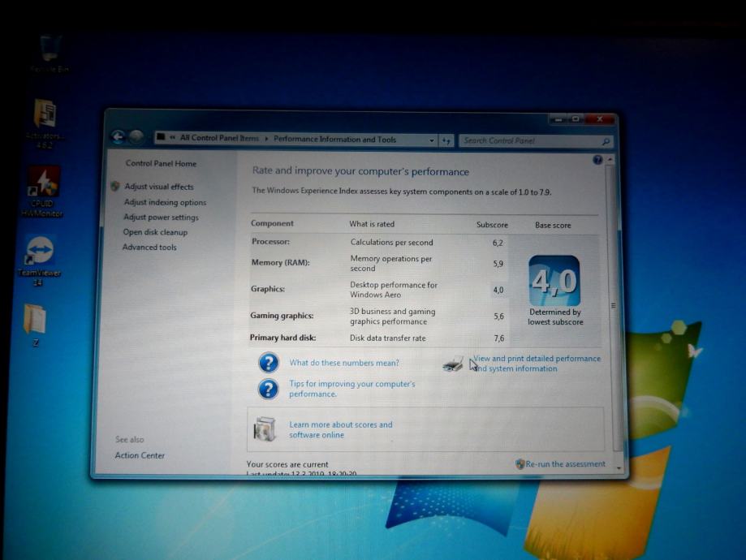Open Adjust indexing options

pos(165,202)
